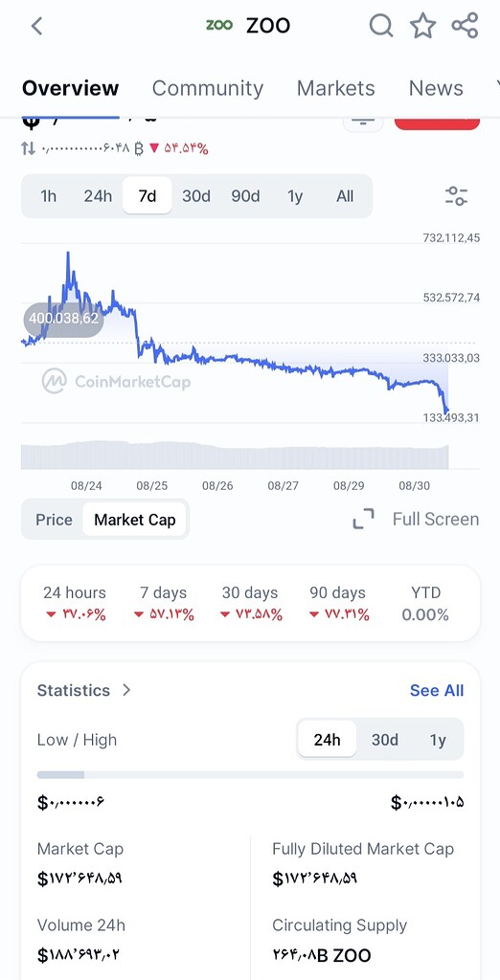Click the Full Screen text button
The width and height of the screenshot is (500, 980).
[436, 519]
